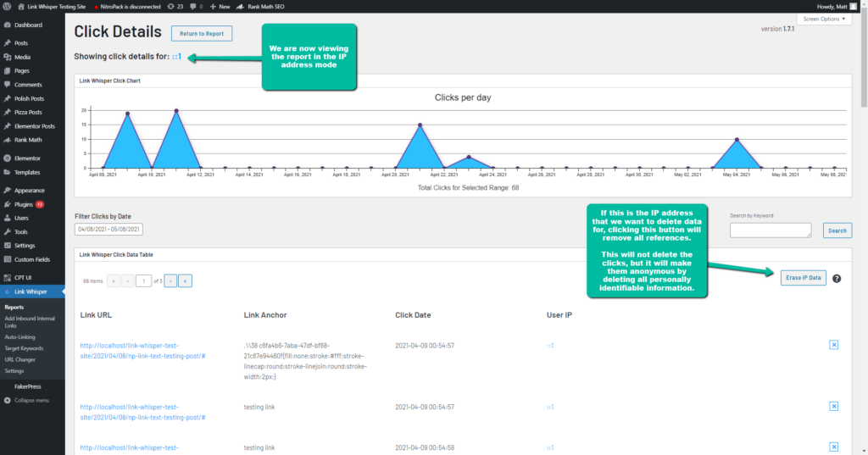Click the chart peak point on April 11

pos(176,111)
